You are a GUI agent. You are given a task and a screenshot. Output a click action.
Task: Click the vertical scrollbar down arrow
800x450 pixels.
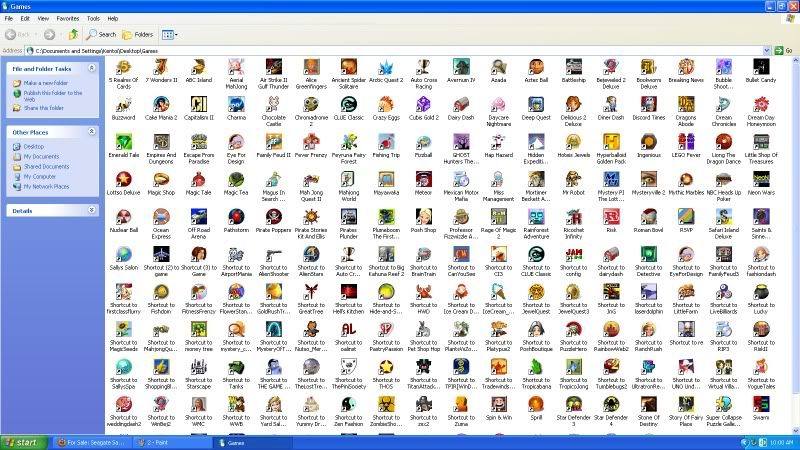796,431
